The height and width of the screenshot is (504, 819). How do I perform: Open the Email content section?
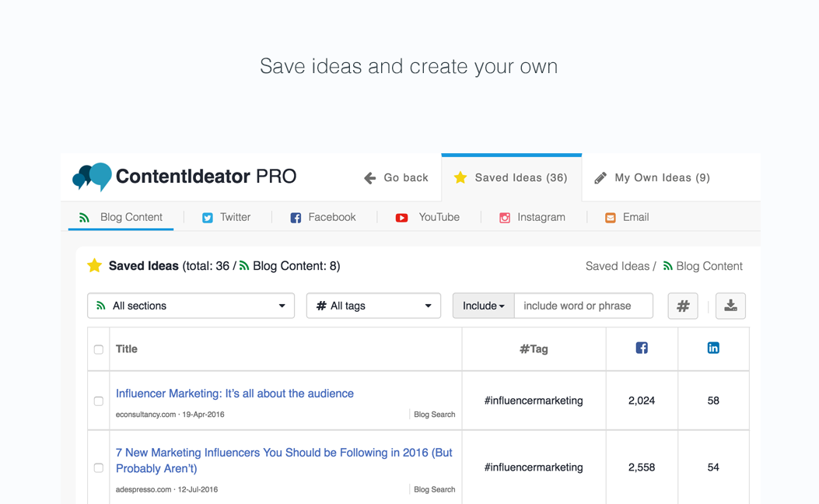(611, 217)
